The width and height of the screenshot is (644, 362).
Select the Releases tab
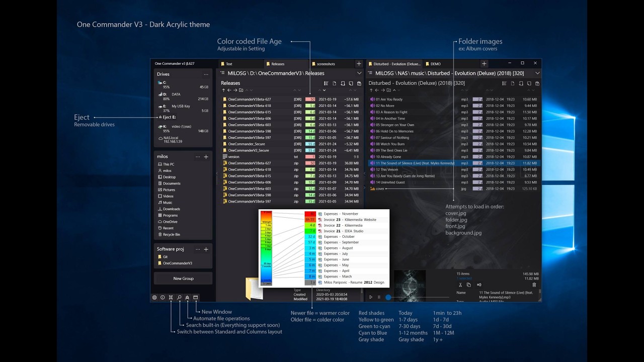point(286,64)
